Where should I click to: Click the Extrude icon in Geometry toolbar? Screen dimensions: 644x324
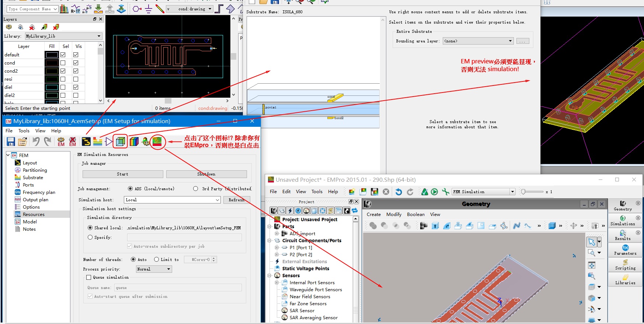tap(435, 226)
